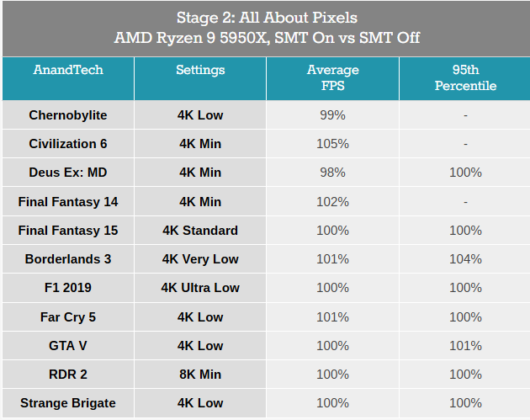Click the Far Cry 5 cell
The height and width of the screenshot is (420, 530).
tap(68, 317)
